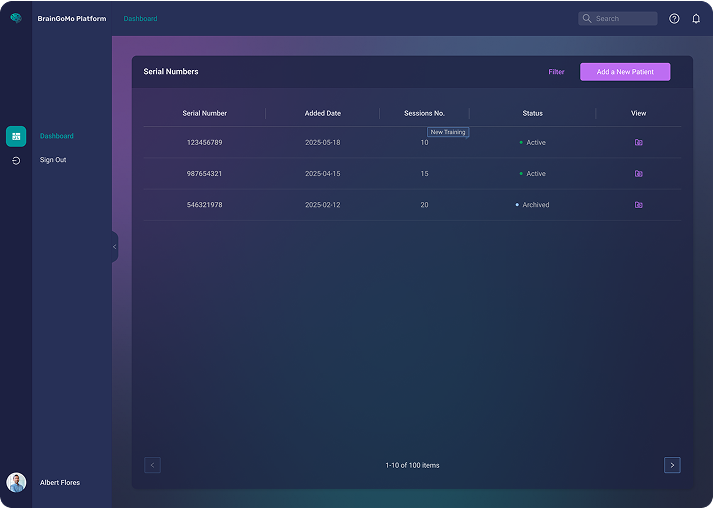The width and height of the screenshot is (713, 508).
Task: Click the Serial Number column header
Action: (205, 113)
